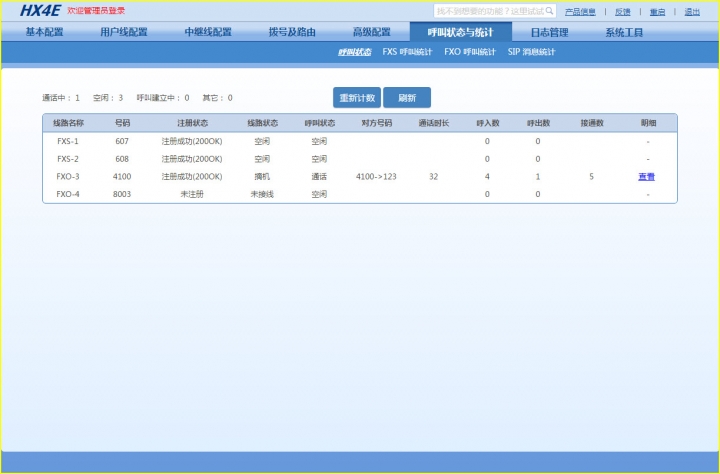Click the 线路名称 column header
Image resolution: width=720 pixels, height=474 pixels.
(x=68, y=123)
